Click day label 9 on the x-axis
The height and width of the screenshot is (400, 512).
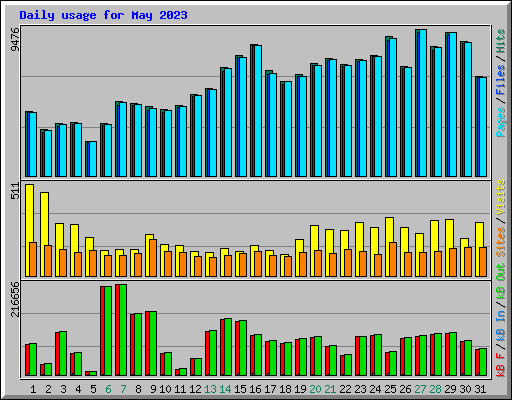point(153,389)
